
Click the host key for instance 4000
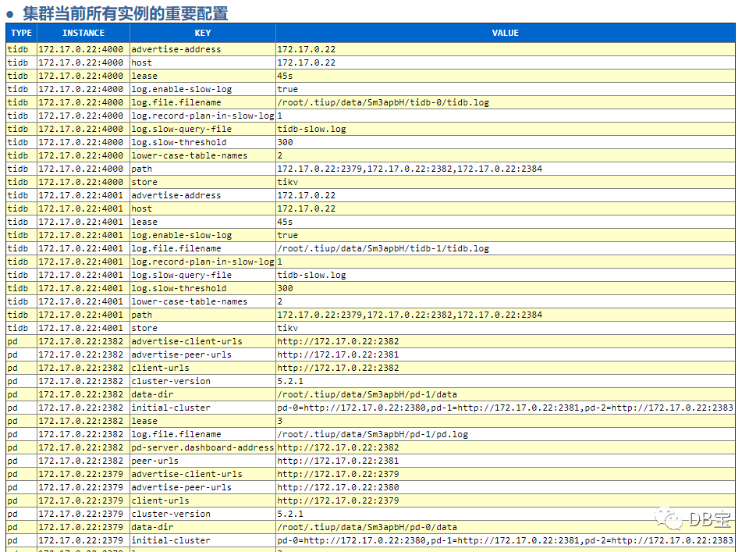142,62
